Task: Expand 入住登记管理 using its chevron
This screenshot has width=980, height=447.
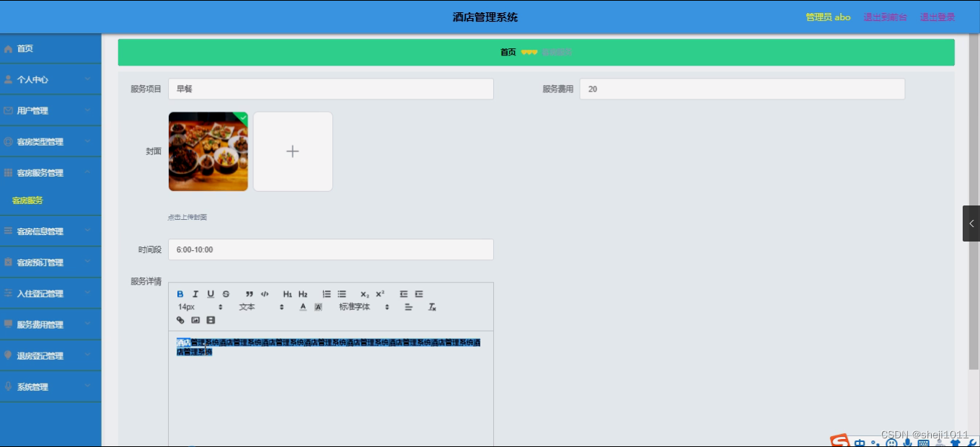Action: coord(87,293)
